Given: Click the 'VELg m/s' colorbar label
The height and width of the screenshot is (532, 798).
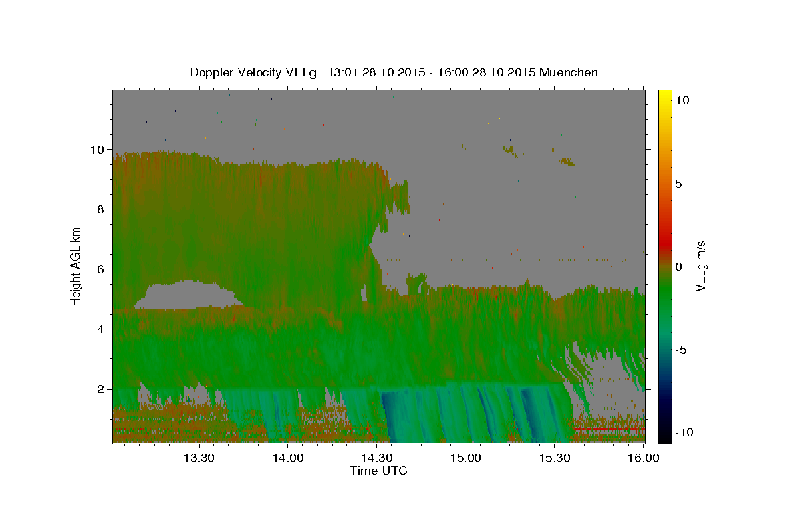Looking at the screenshot, I should (700, 266).
